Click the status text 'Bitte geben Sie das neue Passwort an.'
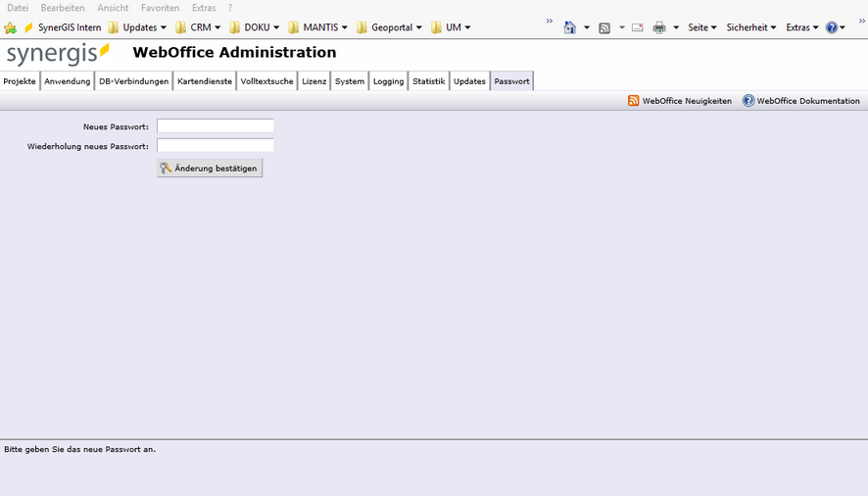The width and height of the screenshot is (868, 496). click(79, 450)
